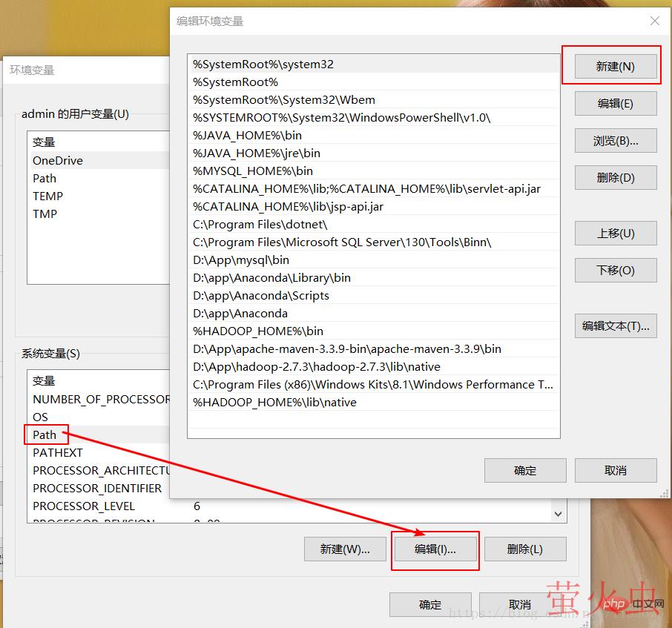Move entry down with 下移(O)
The height and width of the screenshot is (628, 672).
[x=616, y=271]
